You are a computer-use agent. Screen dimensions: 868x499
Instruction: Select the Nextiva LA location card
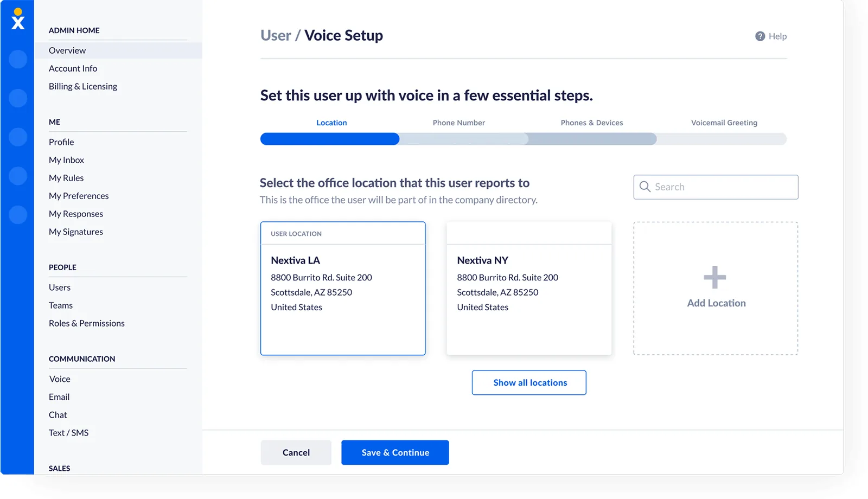[343, 289]
